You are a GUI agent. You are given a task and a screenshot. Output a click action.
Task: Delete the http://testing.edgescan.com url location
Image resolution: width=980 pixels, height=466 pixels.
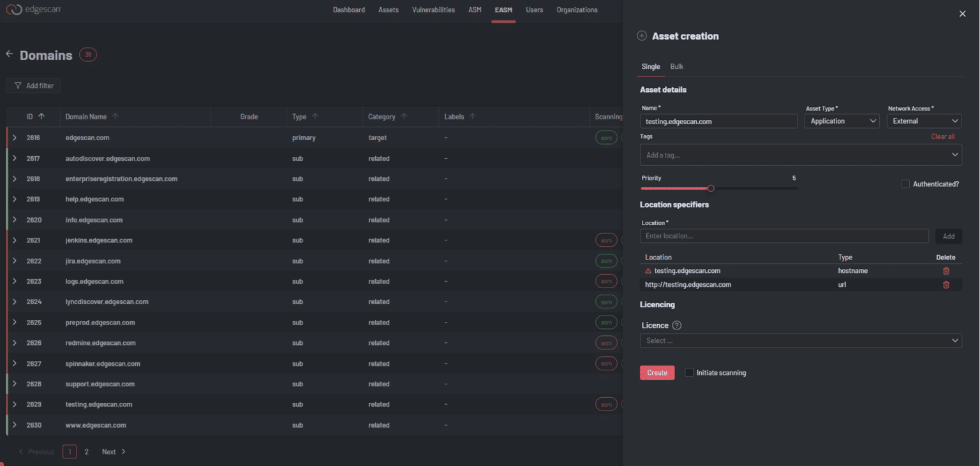(x=946, y=285)
